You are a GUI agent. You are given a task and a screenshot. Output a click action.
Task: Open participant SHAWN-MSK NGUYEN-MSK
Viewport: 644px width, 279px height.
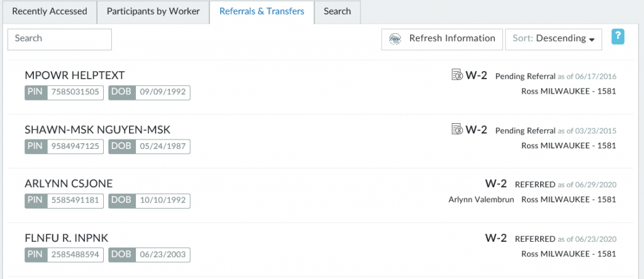[x=97, y=130]
